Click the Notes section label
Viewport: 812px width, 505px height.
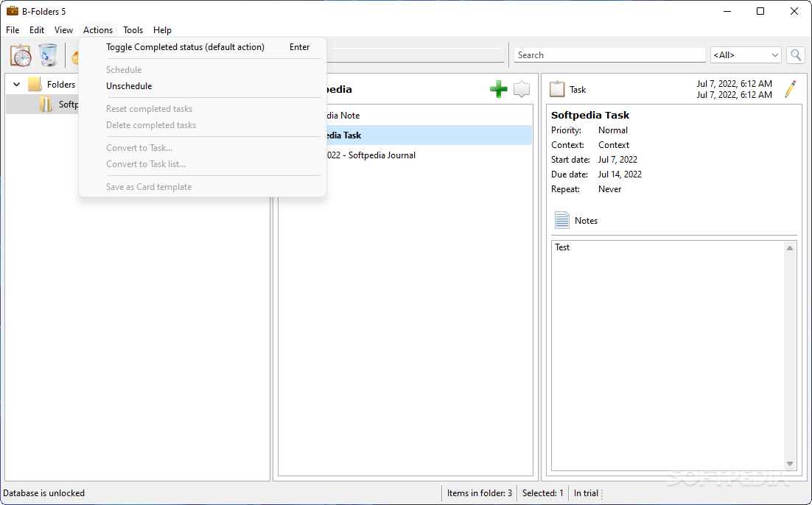click(586, 221)
